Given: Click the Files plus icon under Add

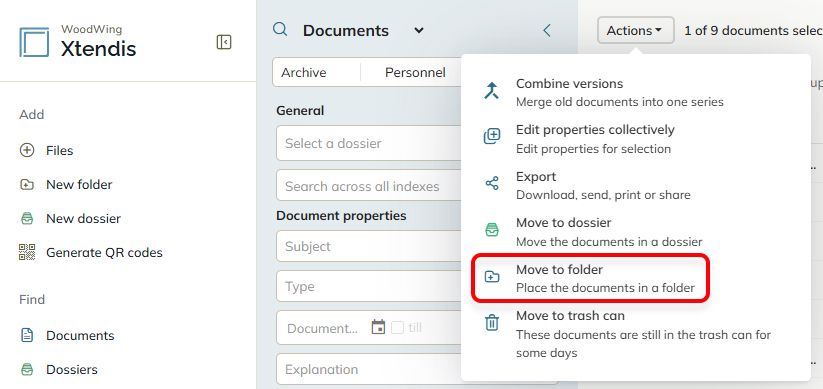Looking at the screenshot, I should click(26, 151).
